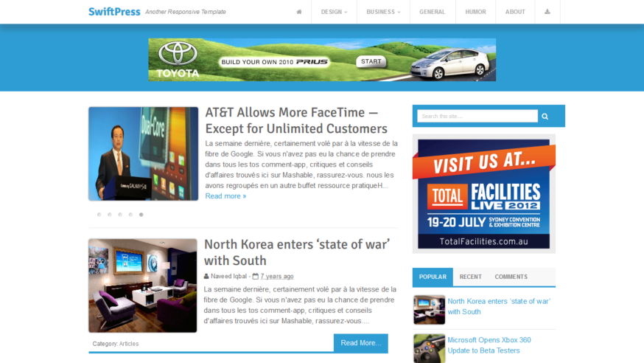Open the Articles category link
The height and width of the screenshot is (363, 644).
pyautogui.click(x=128, y=344)
